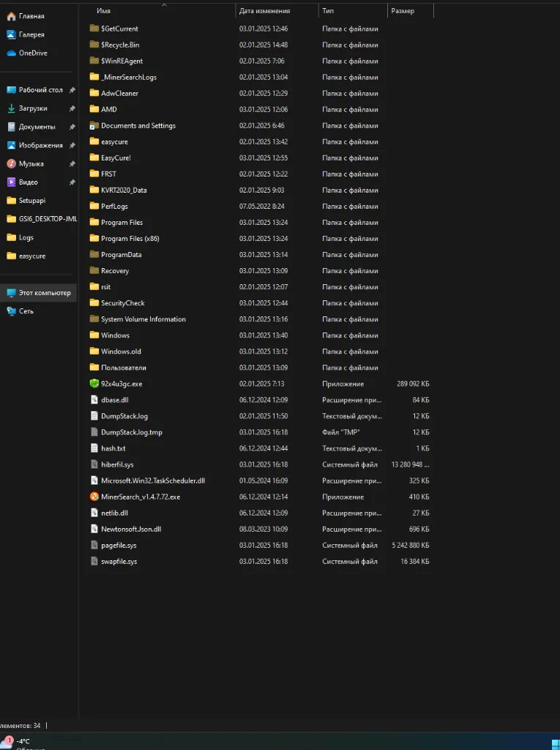This screenshot has height=750, width=560.
Task: Click the $Recycle.Bin folder icon
Action: pyautogui.click(x=94, y=45)
